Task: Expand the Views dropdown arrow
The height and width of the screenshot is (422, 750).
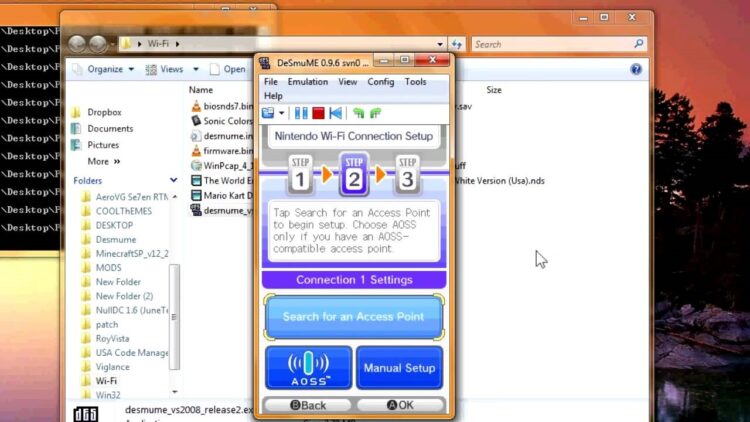Action: coord(196,69)
